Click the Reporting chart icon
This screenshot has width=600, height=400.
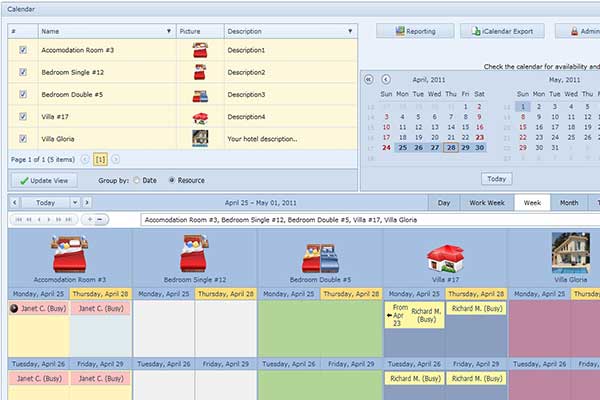(x=400, y=31)
